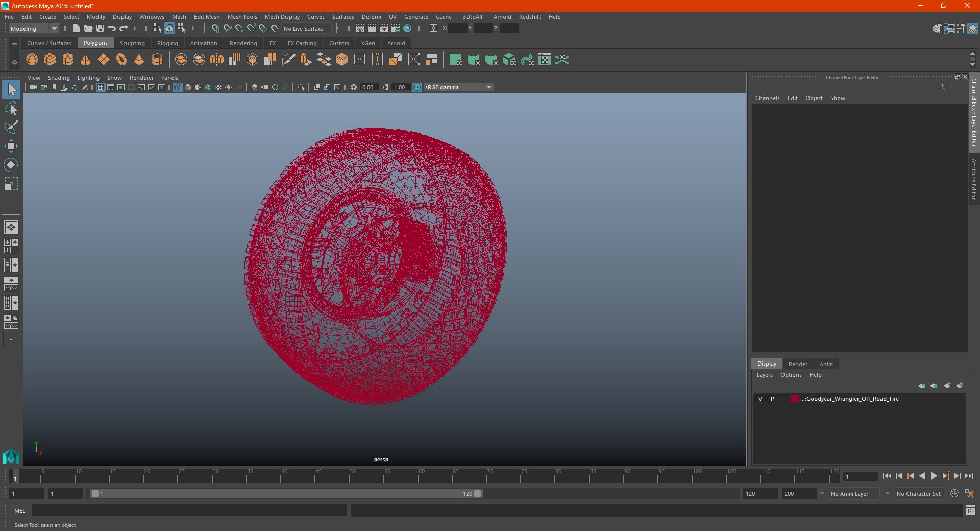Redo action in status line
This screenshot has width=980, height=531.
(124, 29)
